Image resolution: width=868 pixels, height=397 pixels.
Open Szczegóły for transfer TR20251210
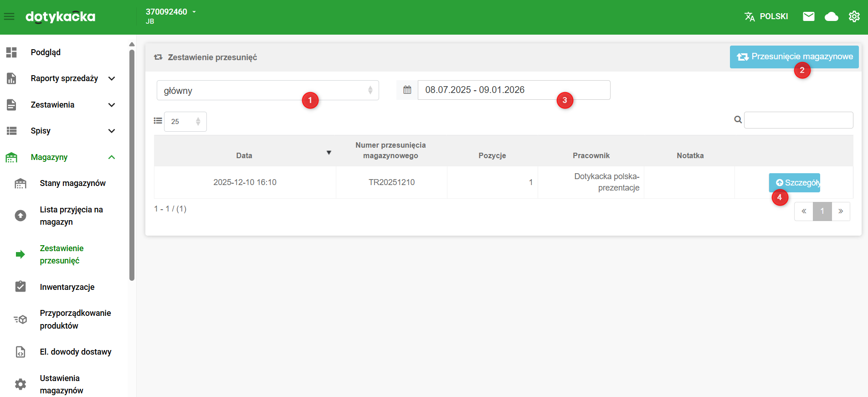(x=794, y=183)
